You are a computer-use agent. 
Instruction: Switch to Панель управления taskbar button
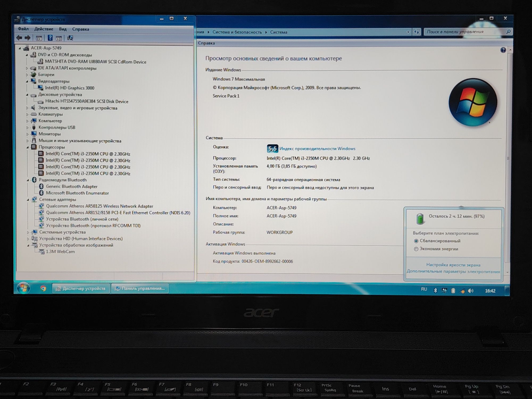(x=140, y=288)
